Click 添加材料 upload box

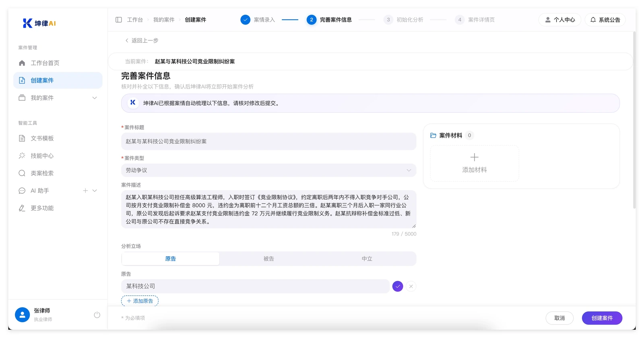click(475, 163)
